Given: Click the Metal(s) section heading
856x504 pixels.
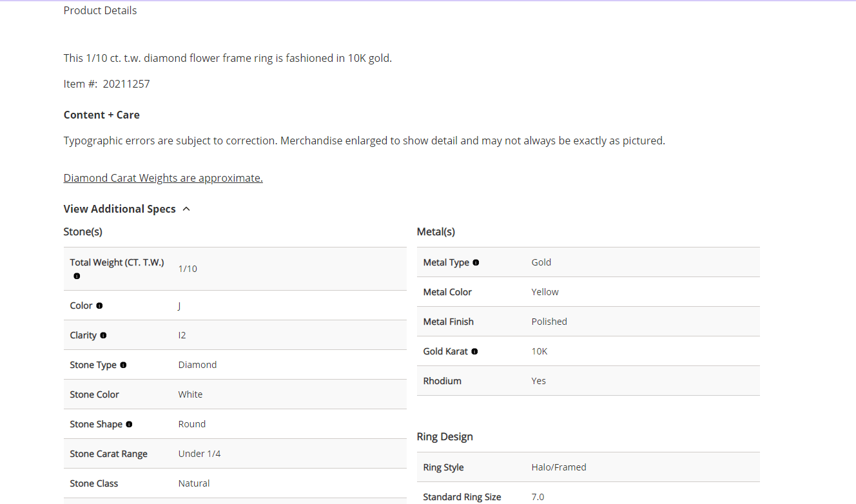Looking at the screenshot, I should click(436, 231).
